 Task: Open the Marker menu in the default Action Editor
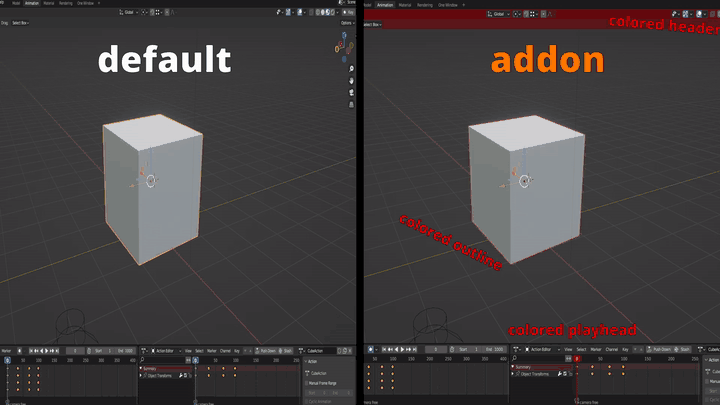point(213,350)
